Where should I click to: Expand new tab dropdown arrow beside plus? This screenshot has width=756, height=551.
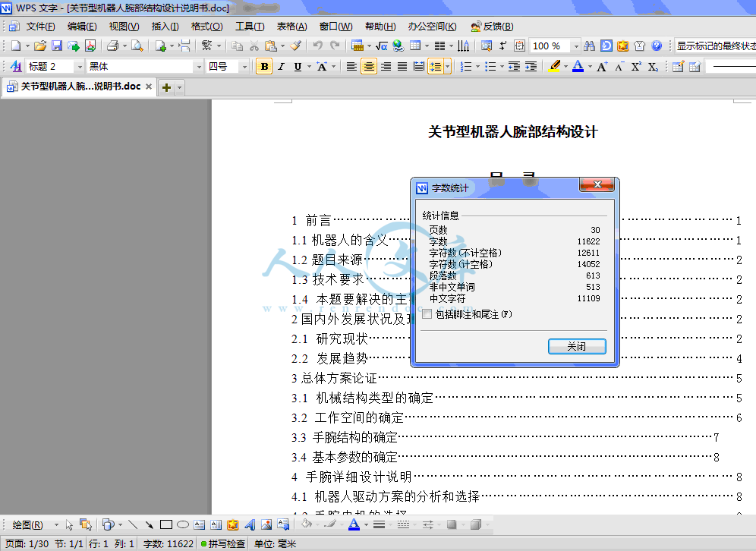pos(179,88)
